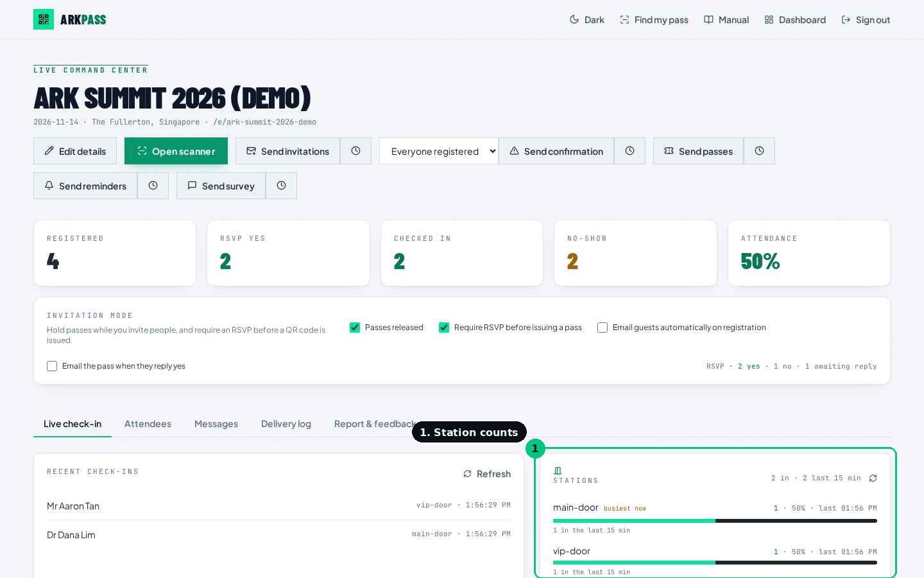Open the clock schedule beside Send confirmation
This screenshot has height=578, width=924.
click(x=629, y=151)
